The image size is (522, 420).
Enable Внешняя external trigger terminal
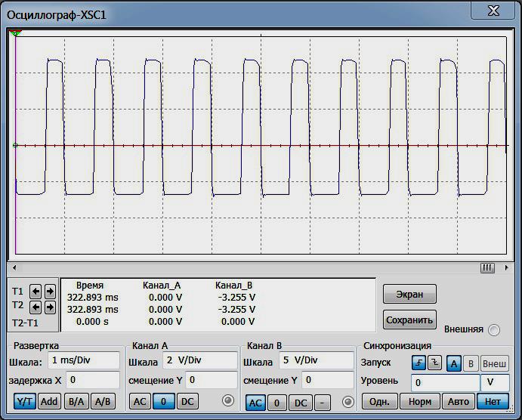click(x=494, y=330)
